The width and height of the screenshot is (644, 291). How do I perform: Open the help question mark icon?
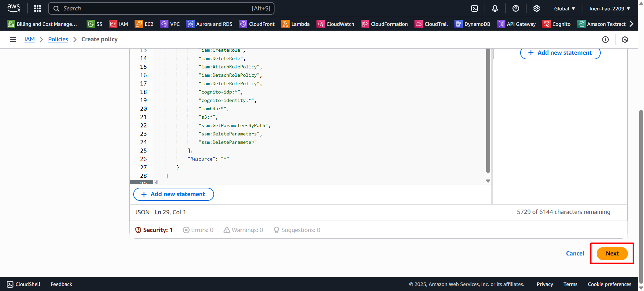516,8
